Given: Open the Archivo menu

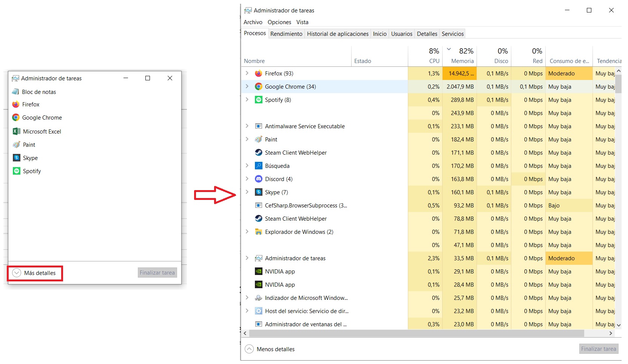Looking at the screenshot, I should click(253, 22).
